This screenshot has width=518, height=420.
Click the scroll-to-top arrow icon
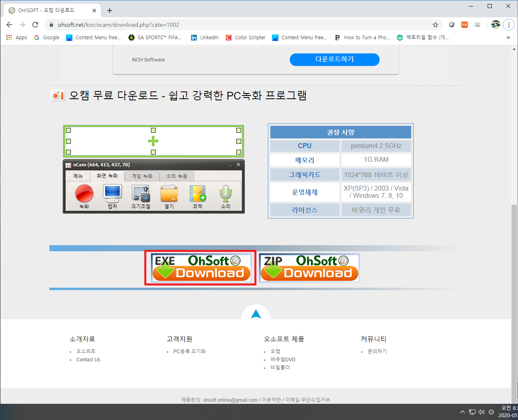pos(256,314)
